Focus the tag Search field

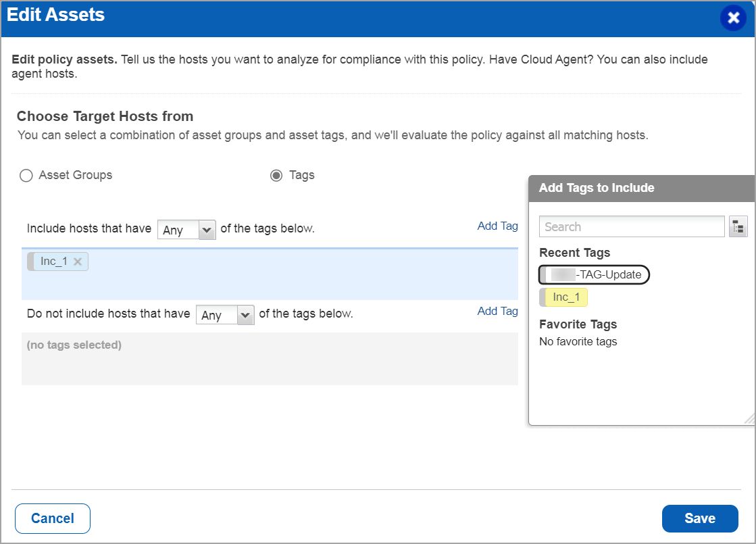[631, 227]
